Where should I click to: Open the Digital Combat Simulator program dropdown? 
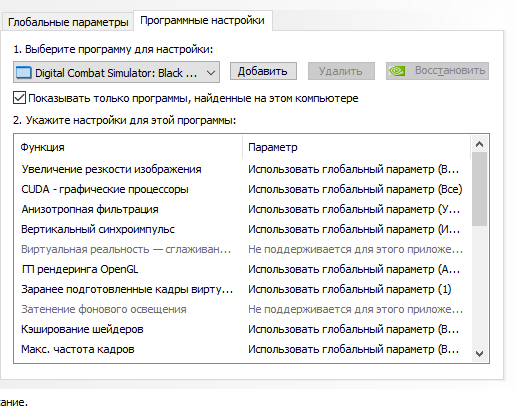116,72
